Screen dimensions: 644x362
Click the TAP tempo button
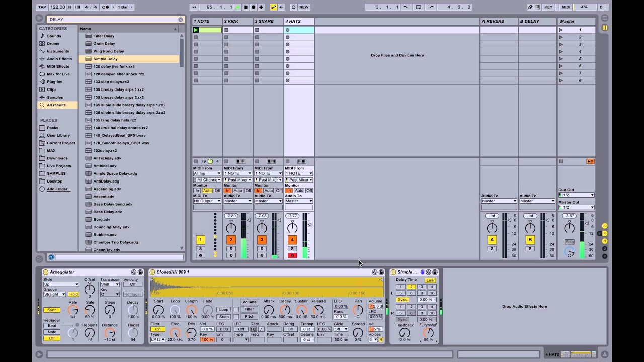[x=42, y=7]
